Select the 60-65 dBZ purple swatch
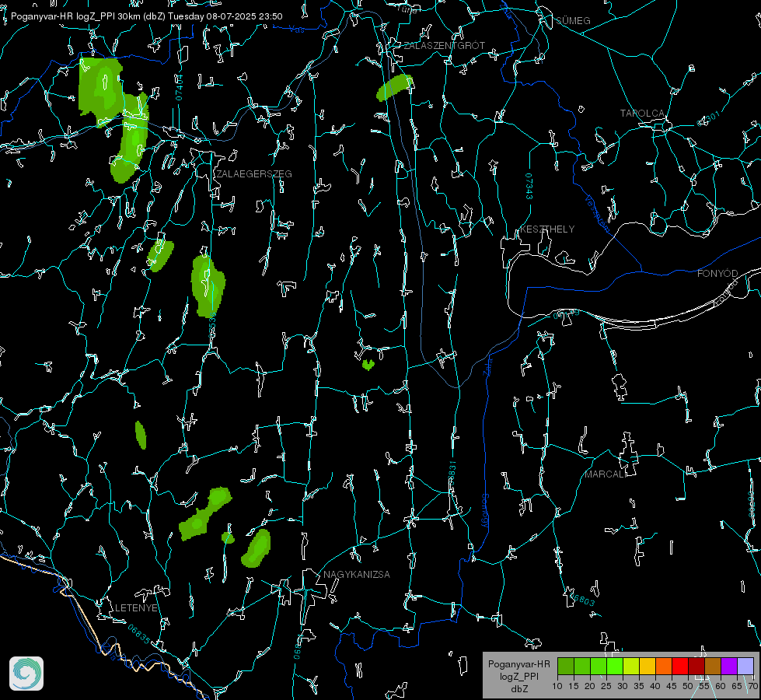This screenshot has width=761, height=700. click(729, 667)
